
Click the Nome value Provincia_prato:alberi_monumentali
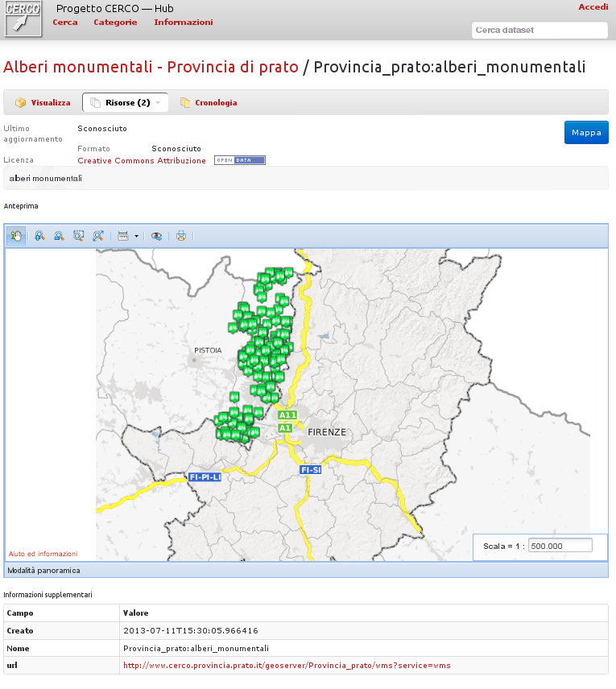(x=196, y=649)
